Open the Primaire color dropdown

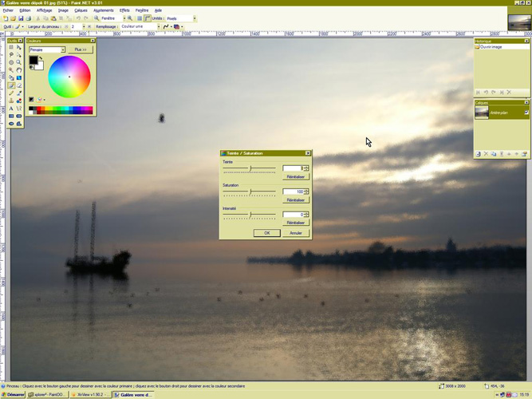47,49
